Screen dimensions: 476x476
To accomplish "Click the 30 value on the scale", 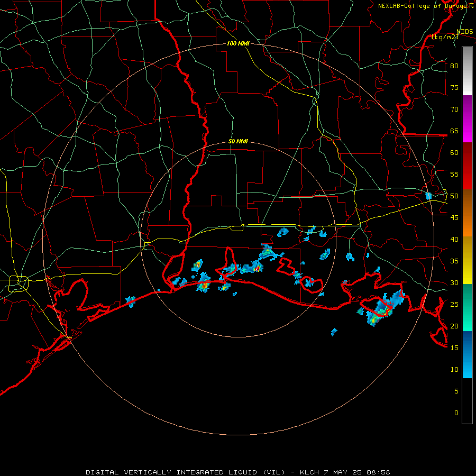I will point(454,282).
